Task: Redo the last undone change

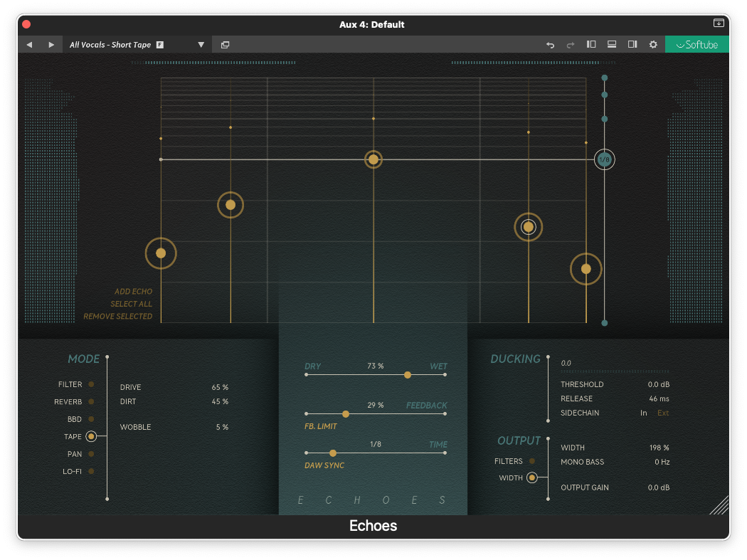Action: (571, 45)
